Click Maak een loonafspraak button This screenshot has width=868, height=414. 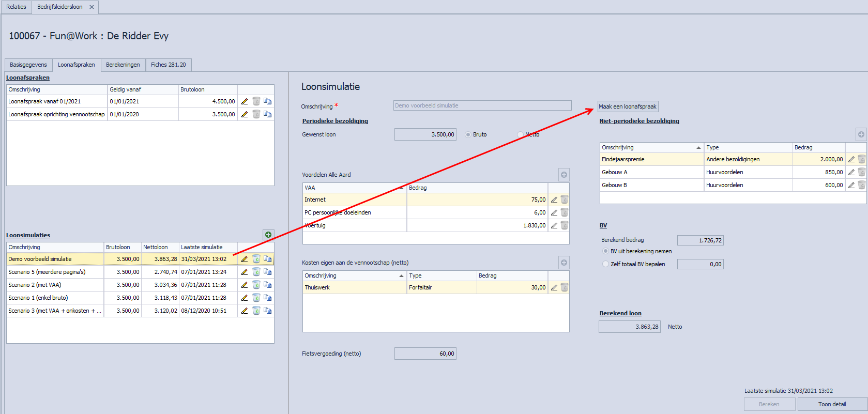(628, 106)
